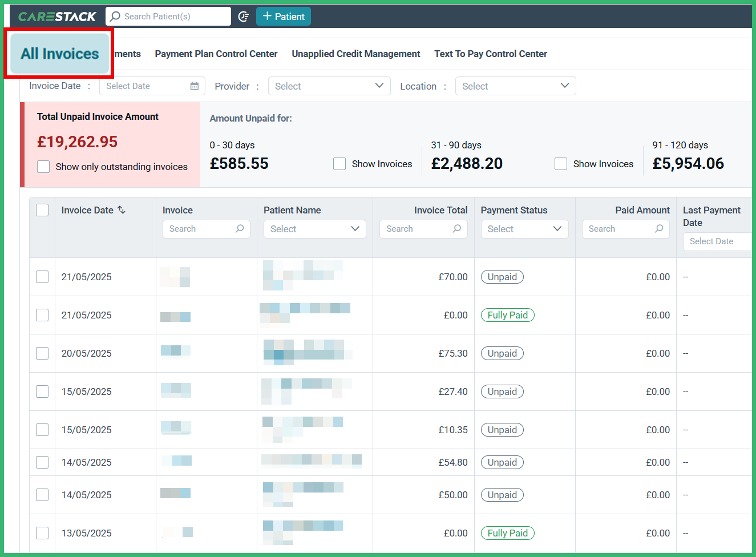This screenshot has width=756, height=557.
Task: Expand the Payment Status filter dropdown
Action: (x=524, y=229)
